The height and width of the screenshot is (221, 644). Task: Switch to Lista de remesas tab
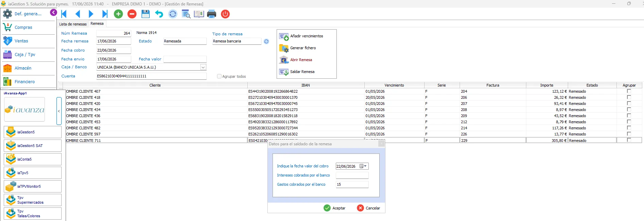coord(73,24)
